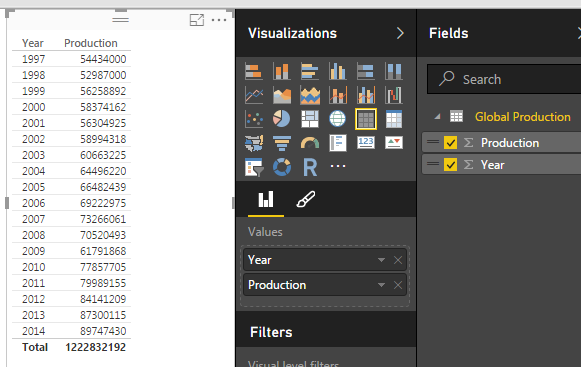Select the Clustered bar chart visual
Viewport: 581px width, 367px height.
(310, 71)
